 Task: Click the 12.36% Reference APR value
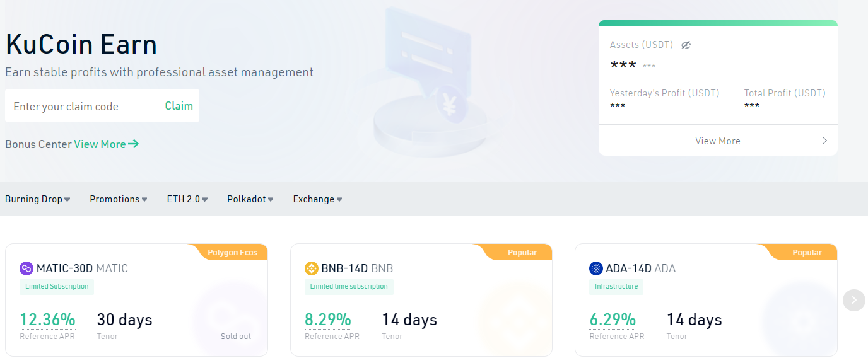click(47, 320)
